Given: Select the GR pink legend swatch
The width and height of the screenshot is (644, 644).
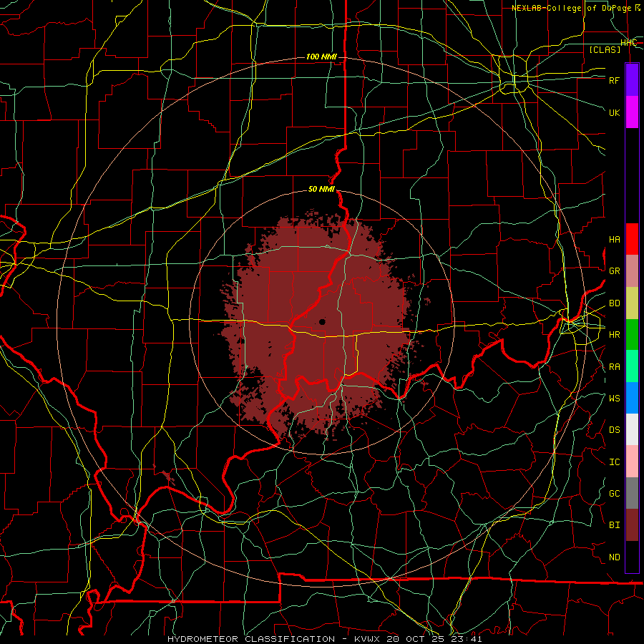Looking at the screenshot, I should [632, 271].
